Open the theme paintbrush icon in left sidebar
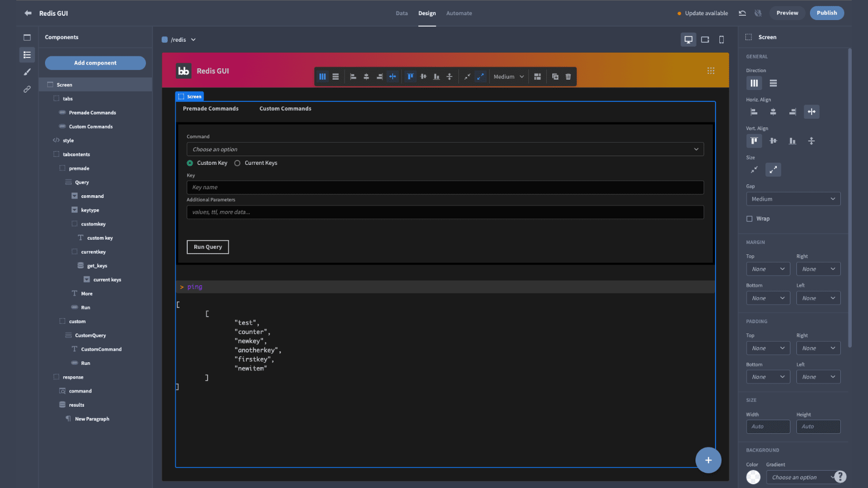This screenshot has height=488, width=868. click(x=27, y=72)
